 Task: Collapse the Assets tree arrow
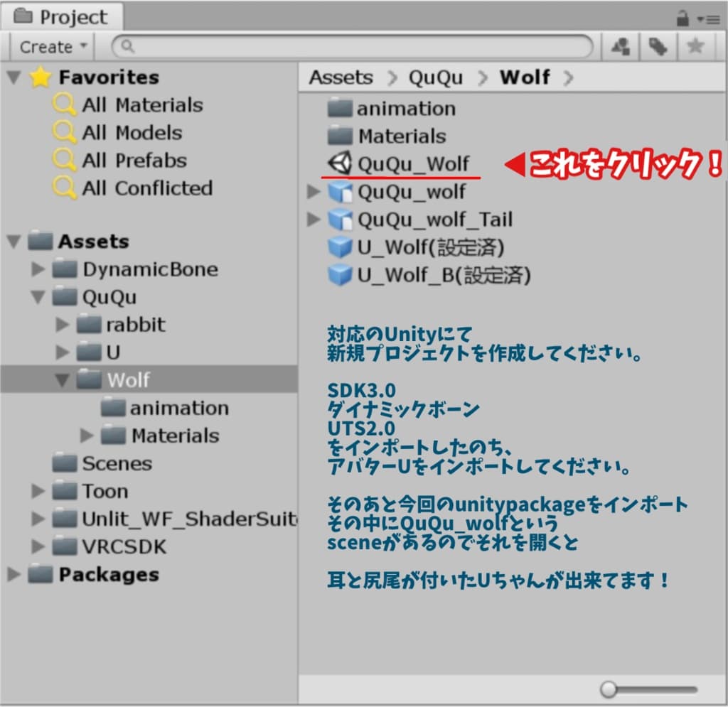14,242
